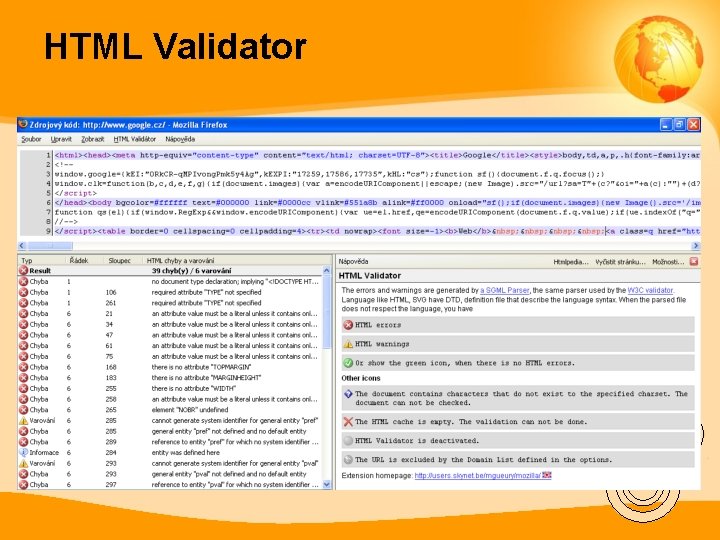Click error icon for NOBR undefined row
This screenshot has height=540, width=720.
(23, 410)
